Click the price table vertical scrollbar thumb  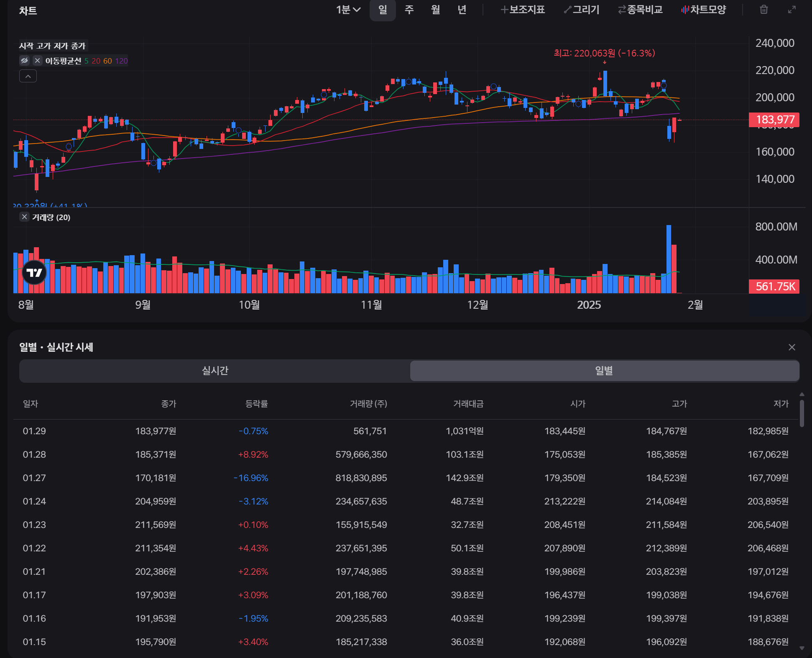click(802, 413)
